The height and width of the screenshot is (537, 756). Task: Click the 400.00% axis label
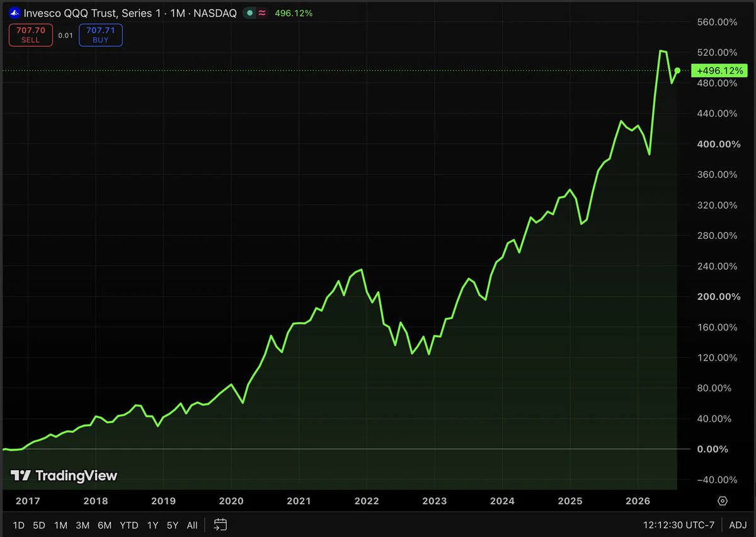pyautogui.click(x=718, y=144)
